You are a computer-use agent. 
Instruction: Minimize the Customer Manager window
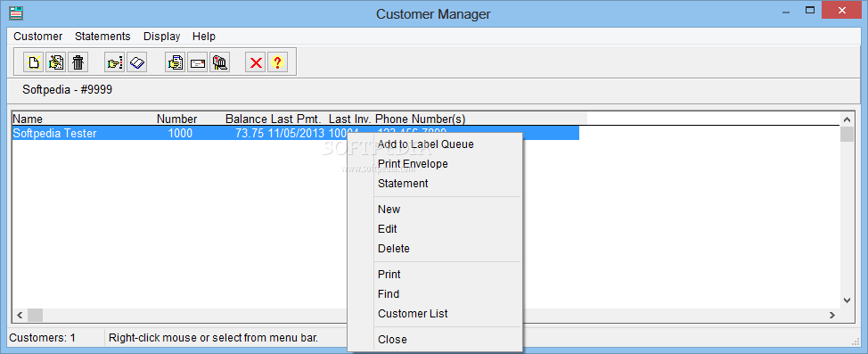click(x=784, y=10)
